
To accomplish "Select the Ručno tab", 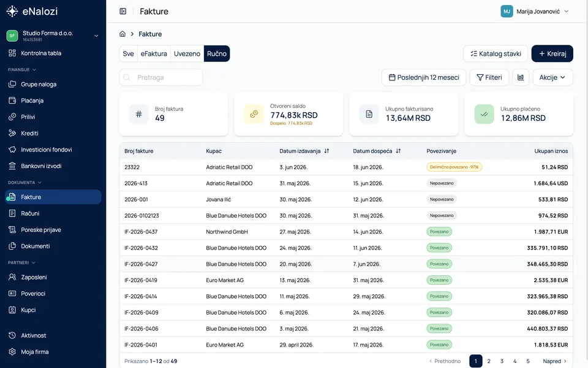I will (217, 54).
